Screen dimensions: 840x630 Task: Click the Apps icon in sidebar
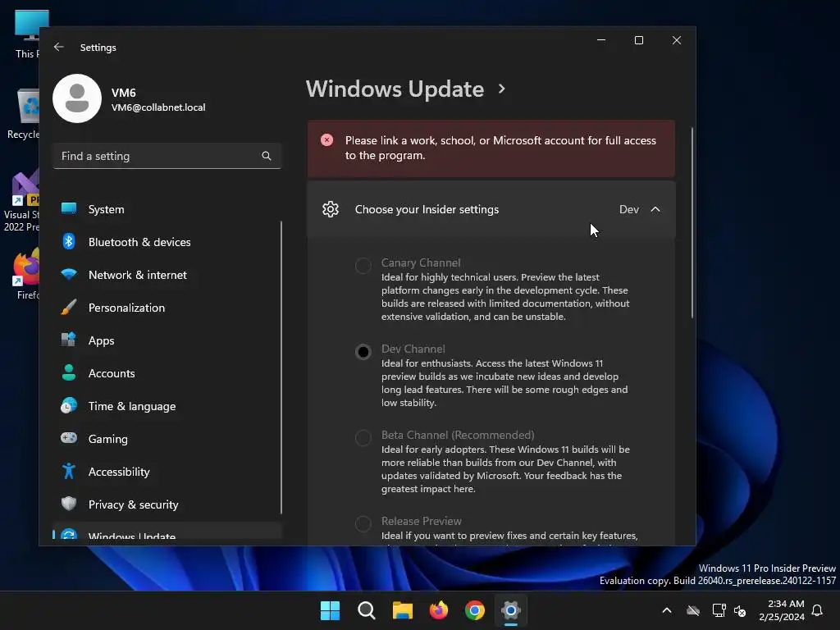coord(69,340)
